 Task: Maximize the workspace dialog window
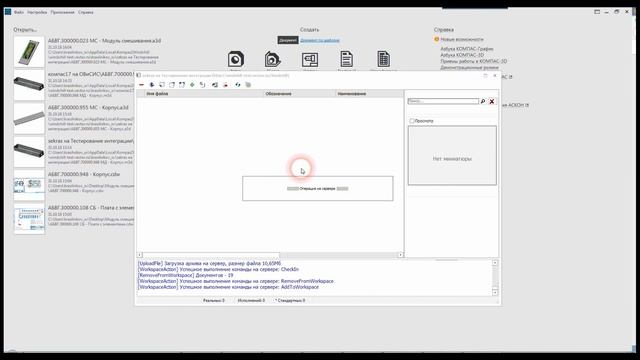tap(485, 76)
